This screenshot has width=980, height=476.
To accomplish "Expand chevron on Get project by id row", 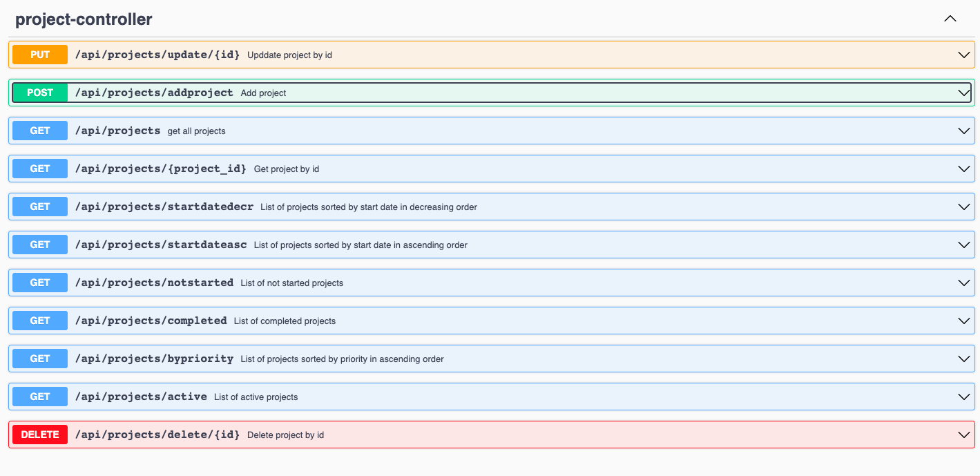I will 964,169.
